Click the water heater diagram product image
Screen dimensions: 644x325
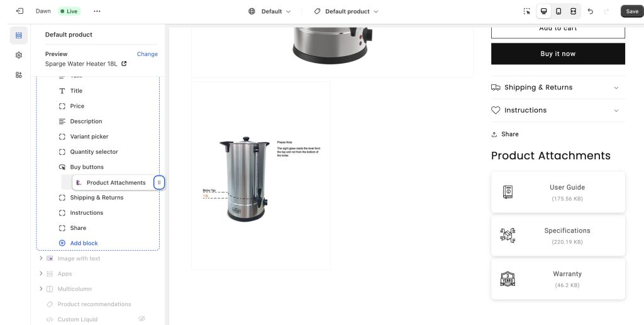click(x=261, y=176)
